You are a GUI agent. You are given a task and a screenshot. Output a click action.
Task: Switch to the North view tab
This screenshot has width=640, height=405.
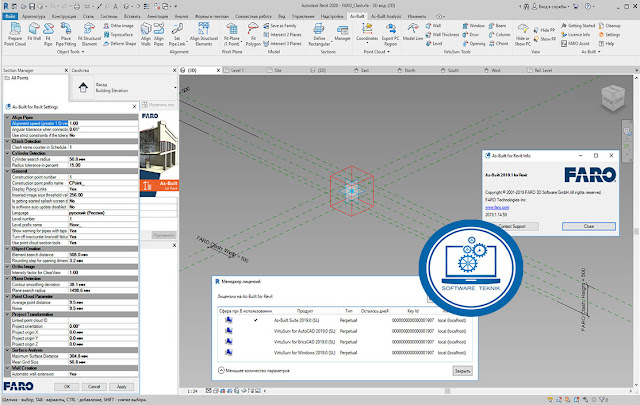[x=410, y=70]
